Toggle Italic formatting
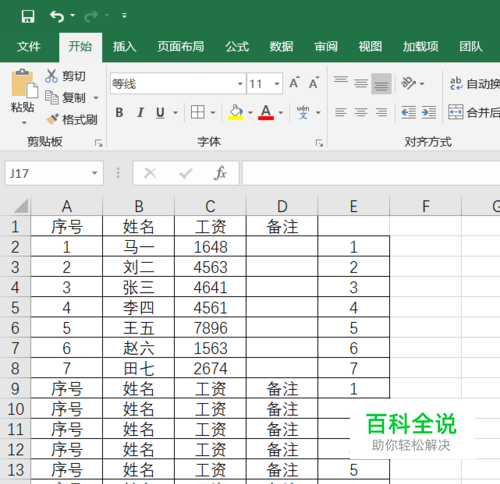This screenshot has width=500, height=484. click(140, 112)
